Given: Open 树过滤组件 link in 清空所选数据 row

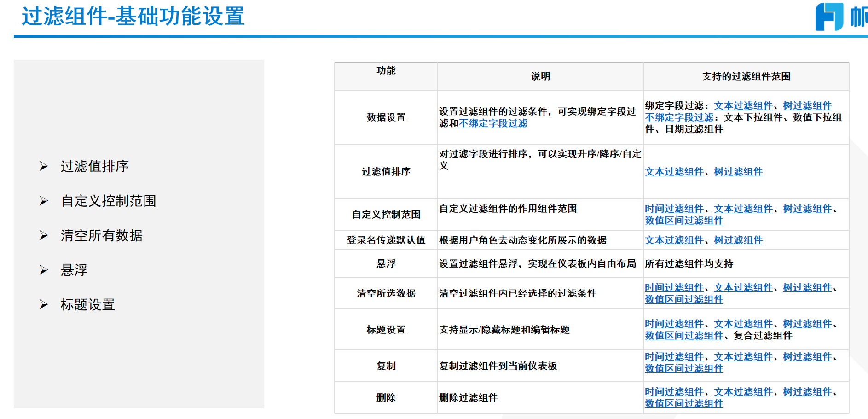Looking at the screenshot, I should tap(807, 287).
